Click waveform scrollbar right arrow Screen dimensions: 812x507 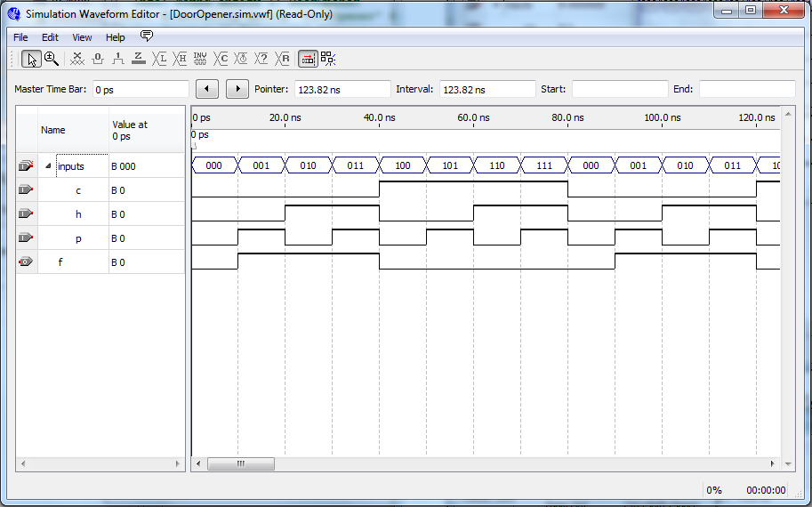pos(772,463)
